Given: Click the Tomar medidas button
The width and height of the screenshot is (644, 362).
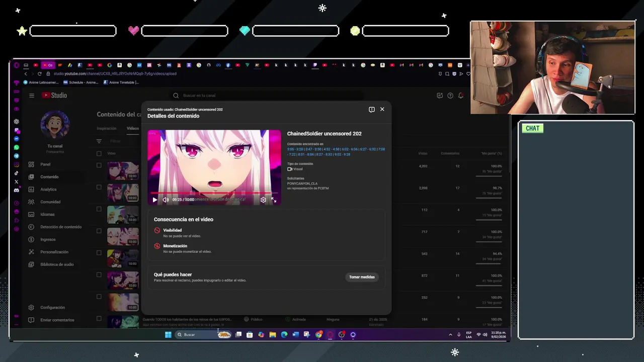Looking at the screenshot, I should tap(362, 277).
